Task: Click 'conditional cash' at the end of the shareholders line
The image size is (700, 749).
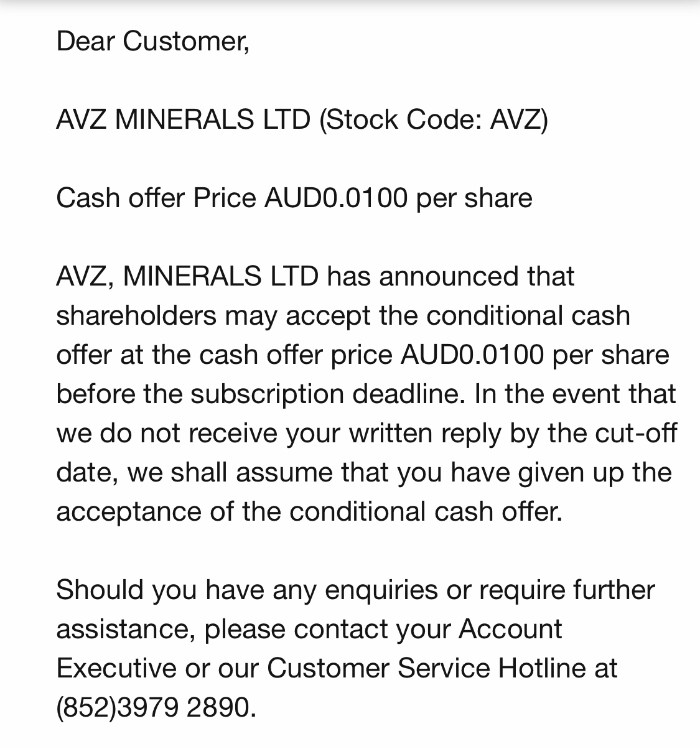Action: (x=528, y=316)
